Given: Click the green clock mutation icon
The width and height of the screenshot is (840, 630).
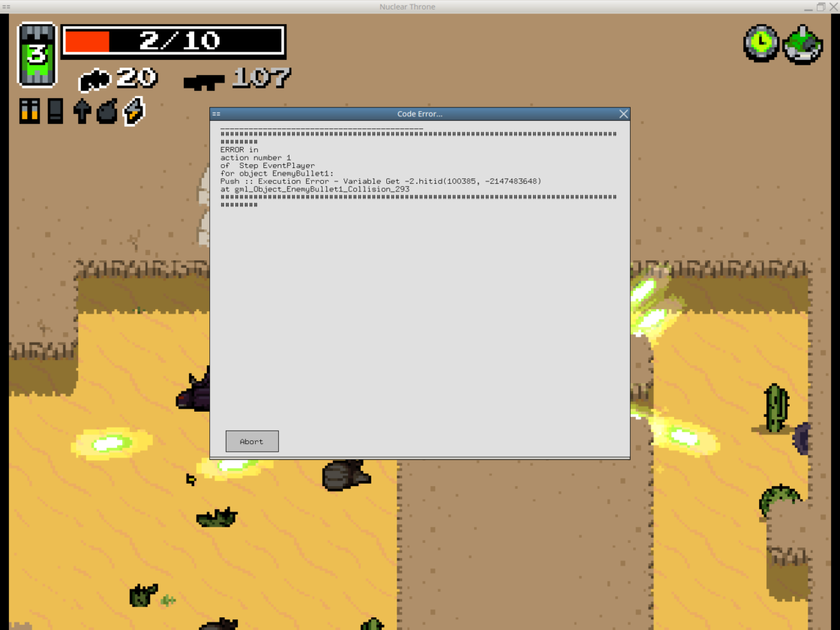Looking at the screenshot, I should (x=761, y=43).
